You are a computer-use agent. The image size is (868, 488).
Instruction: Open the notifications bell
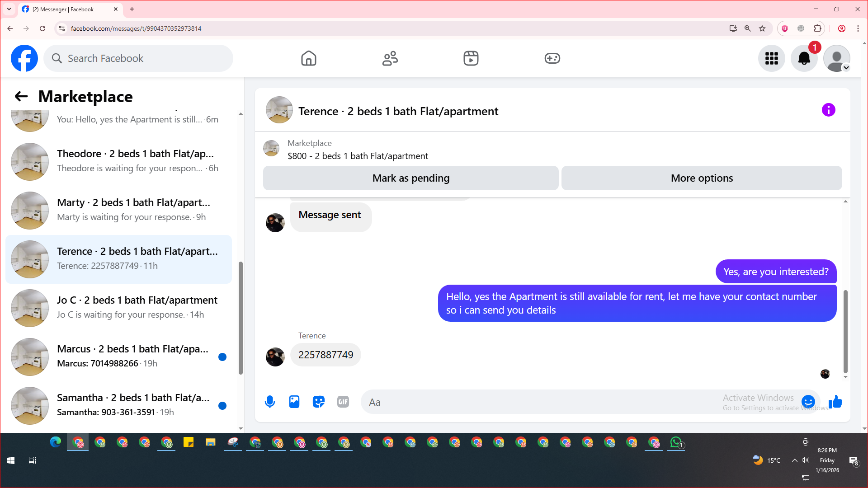click(x=804, y=58)
